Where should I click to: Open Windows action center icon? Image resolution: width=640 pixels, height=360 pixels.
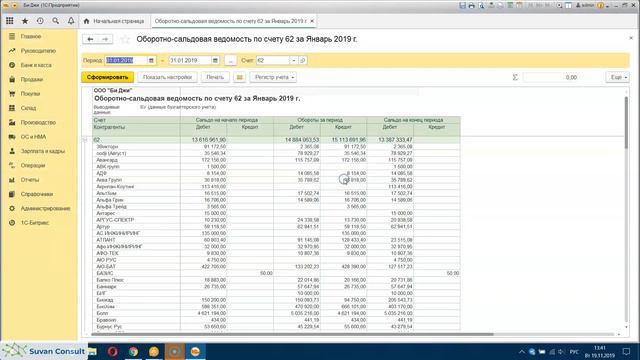click(x=627, y=351)
